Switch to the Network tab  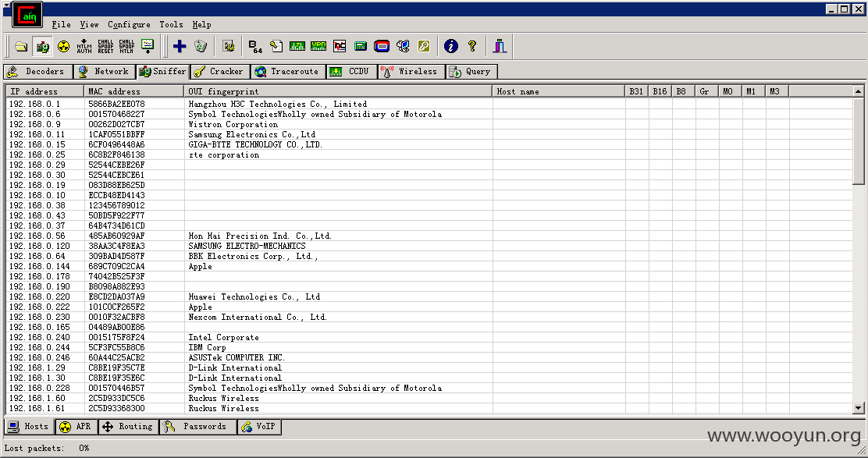coord(105,71)
